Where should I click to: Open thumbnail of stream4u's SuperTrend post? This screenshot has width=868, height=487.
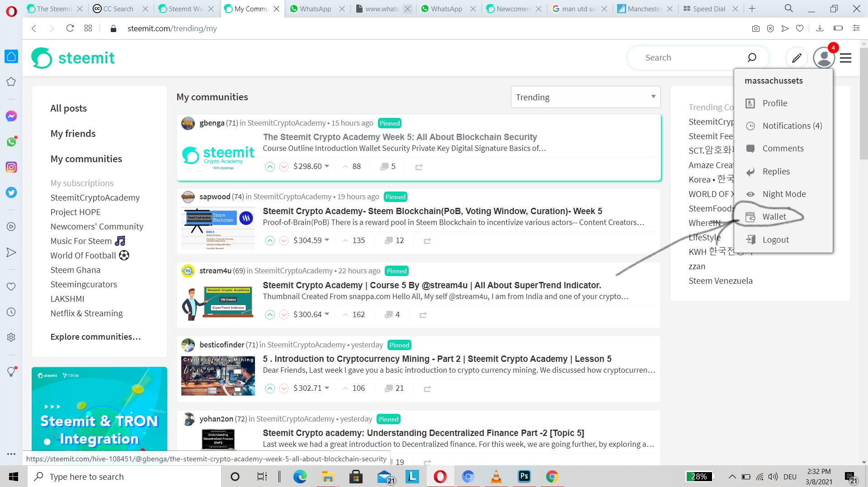tap(218, 302)
